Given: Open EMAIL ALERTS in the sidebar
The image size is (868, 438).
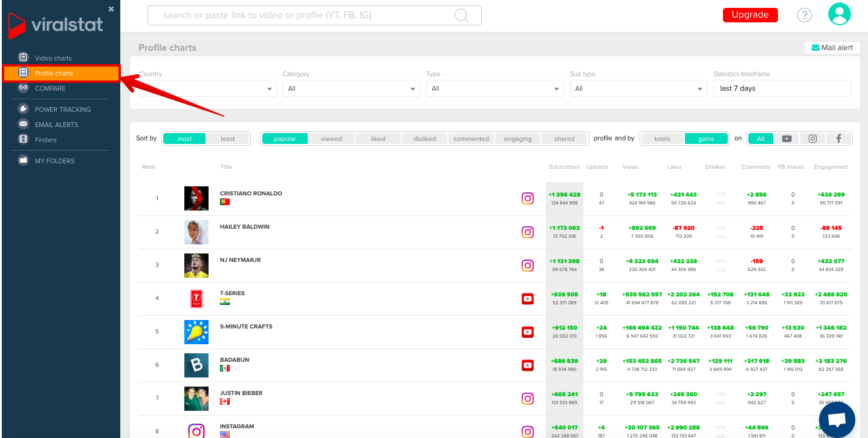Looking at the screenshot, I should (x=57, y=125).
